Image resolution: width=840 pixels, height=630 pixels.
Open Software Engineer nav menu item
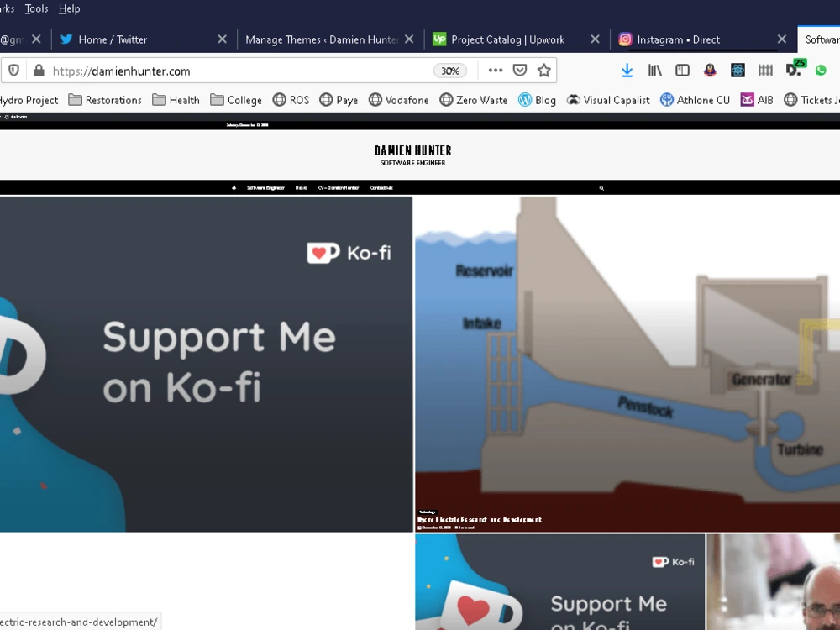[x=265, y=188]
